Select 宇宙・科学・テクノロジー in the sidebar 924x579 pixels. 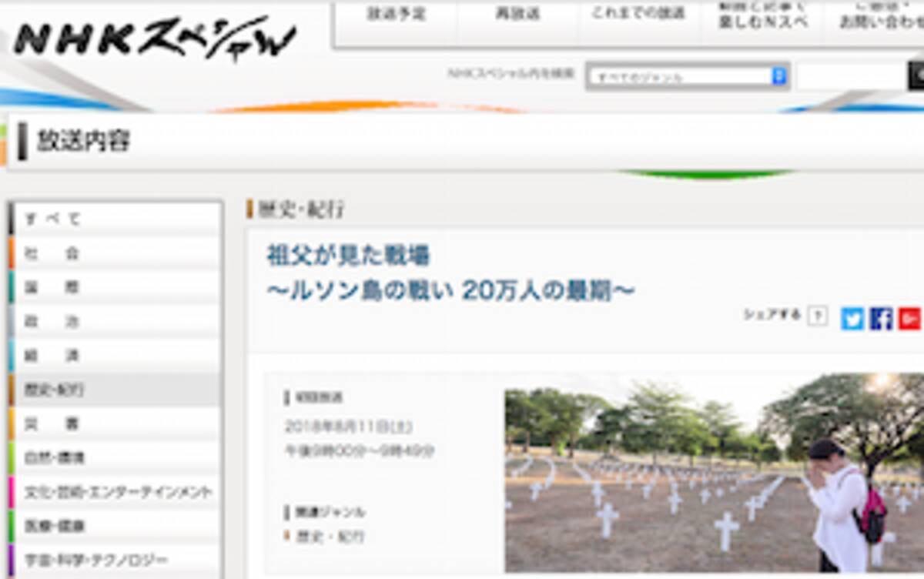coord(115,560)
